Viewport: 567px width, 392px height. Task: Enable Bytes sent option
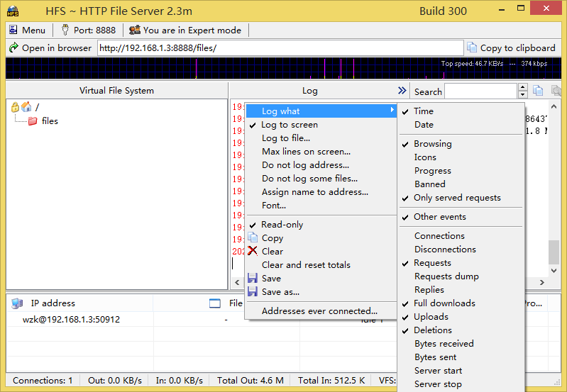pos(461,357)
